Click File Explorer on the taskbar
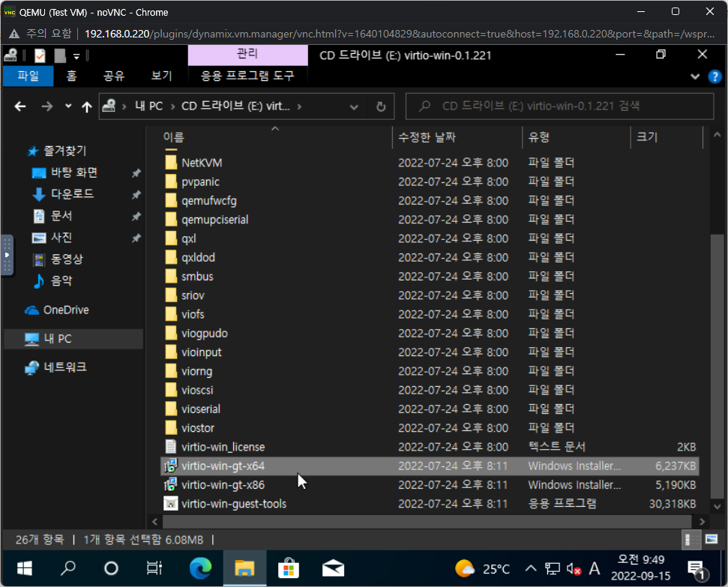Image resolution: width=728 pixels, height=587 pixels. (x=244, y=568)
